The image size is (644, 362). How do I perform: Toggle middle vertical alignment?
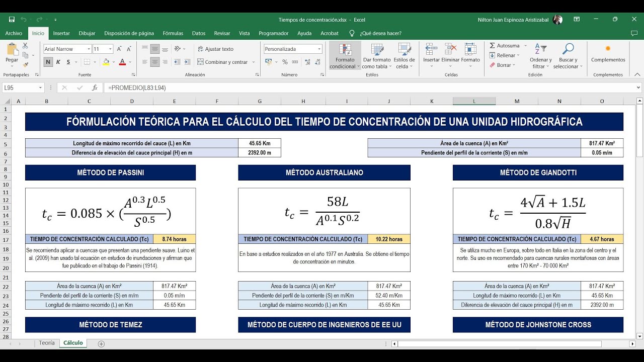tap(155, 49)
